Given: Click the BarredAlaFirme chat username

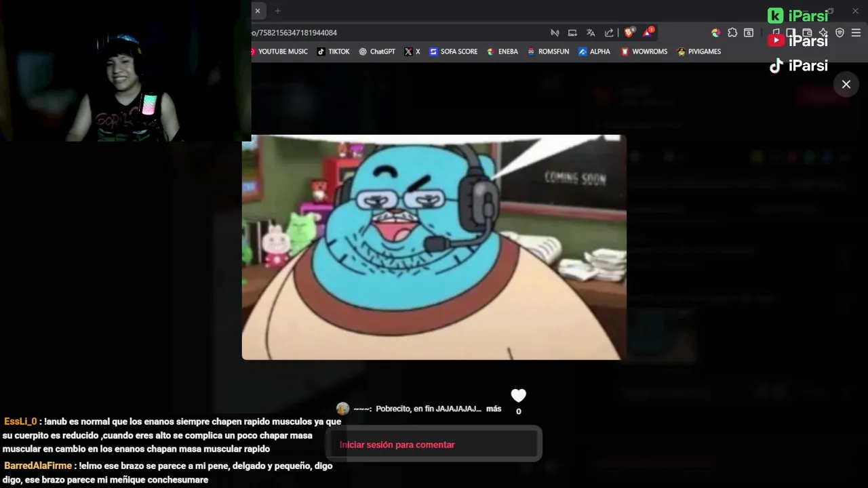Looking at the screenshot, I should tap(38, 466).
